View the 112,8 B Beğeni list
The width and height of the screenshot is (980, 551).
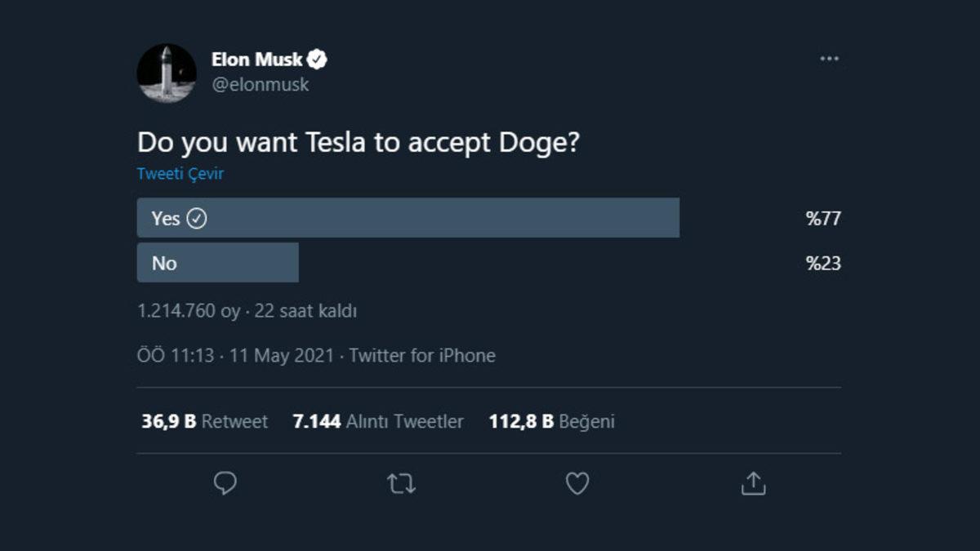tap(553, 421)
